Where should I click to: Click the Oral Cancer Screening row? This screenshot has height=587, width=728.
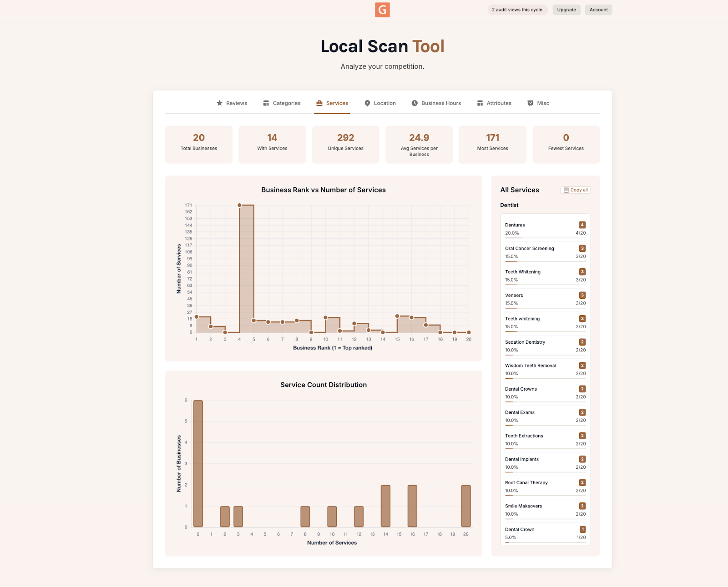pos(546,252)
